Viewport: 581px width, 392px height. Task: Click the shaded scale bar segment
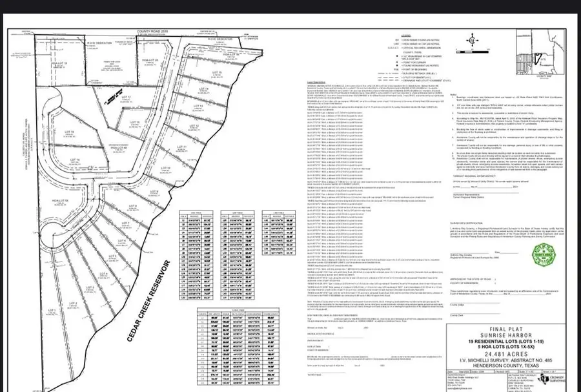(x=480, y=52)
